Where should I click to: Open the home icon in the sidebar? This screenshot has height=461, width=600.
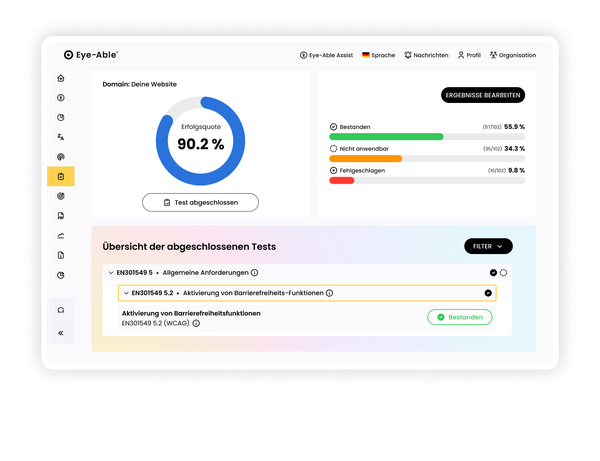pyautogui.click(x=61, y=78)
